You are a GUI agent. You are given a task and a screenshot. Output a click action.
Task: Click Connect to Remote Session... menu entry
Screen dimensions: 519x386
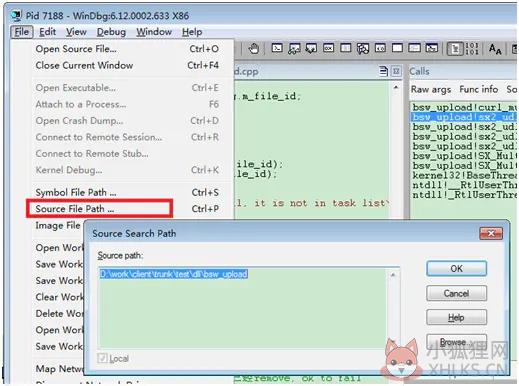tap(127, 137)
